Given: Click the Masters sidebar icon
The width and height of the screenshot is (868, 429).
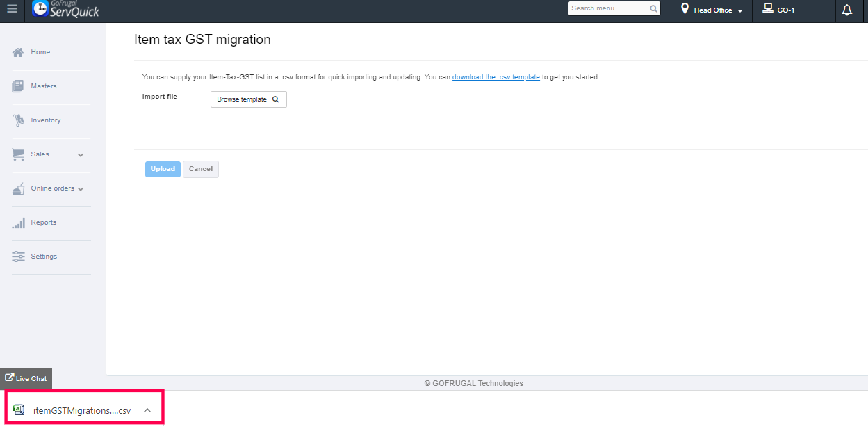Looking at the screenshot, I should (x=18, y=86).
